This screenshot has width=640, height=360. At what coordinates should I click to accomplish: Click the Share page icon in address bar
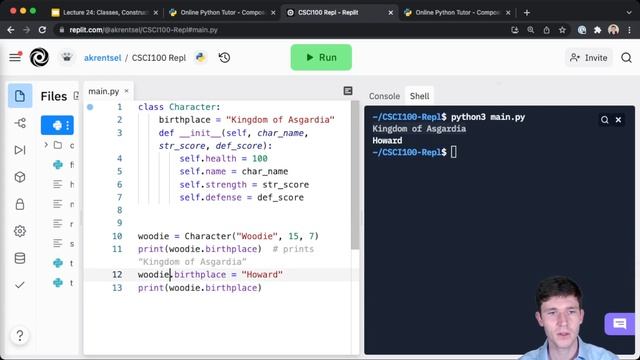click(x=546, y=30)
